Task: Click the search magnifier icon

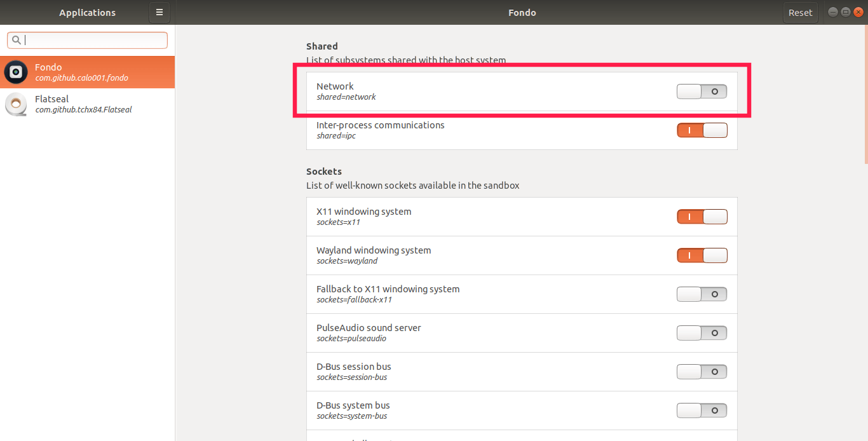Action: (17, 40)
